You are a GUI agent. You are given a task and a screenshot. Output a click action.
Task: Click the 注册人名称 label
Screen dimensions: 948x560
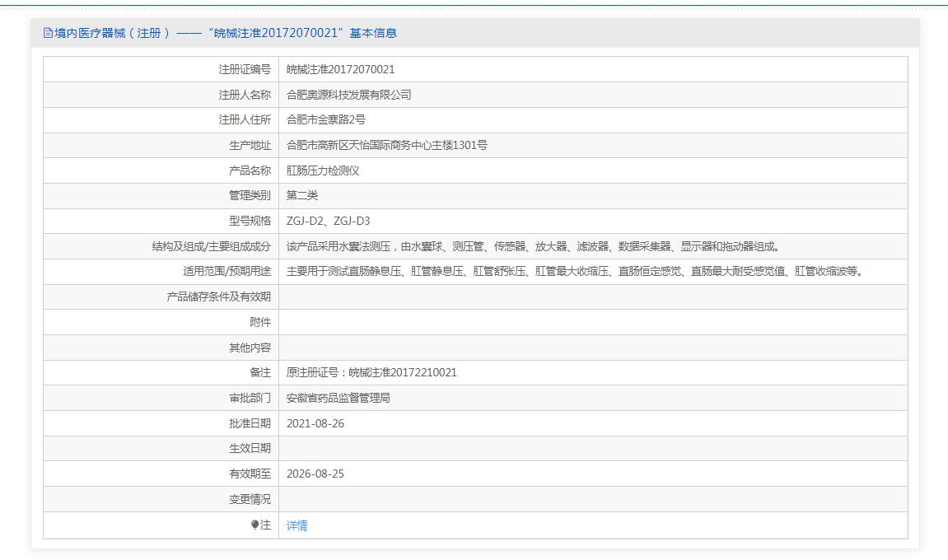[245, 95]
